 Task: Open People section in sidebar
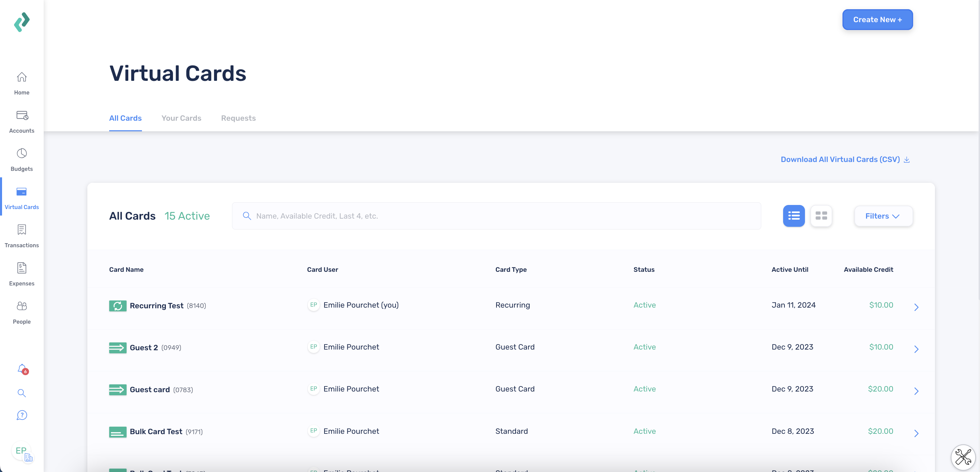22,313
